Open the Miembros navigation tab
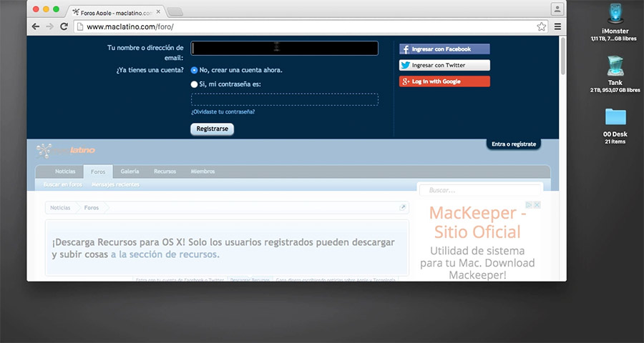The image size is (644, 343). (203, 171)
